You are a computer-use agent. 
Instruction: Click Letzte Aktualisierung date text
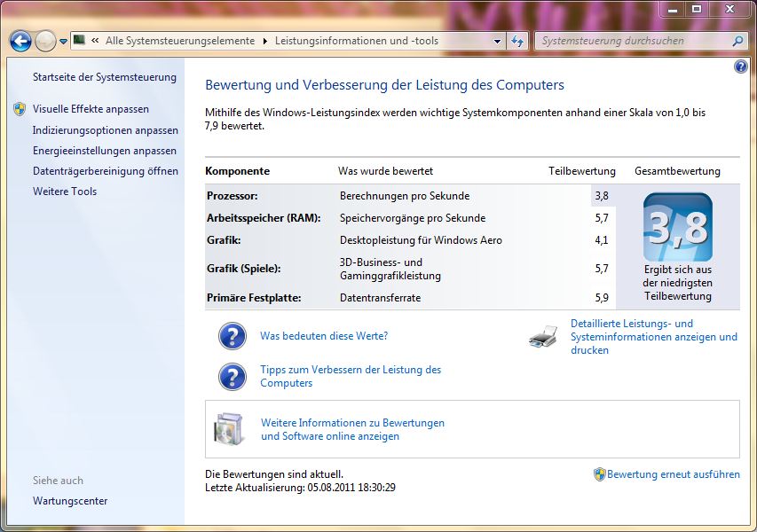[x=300, y=488]
